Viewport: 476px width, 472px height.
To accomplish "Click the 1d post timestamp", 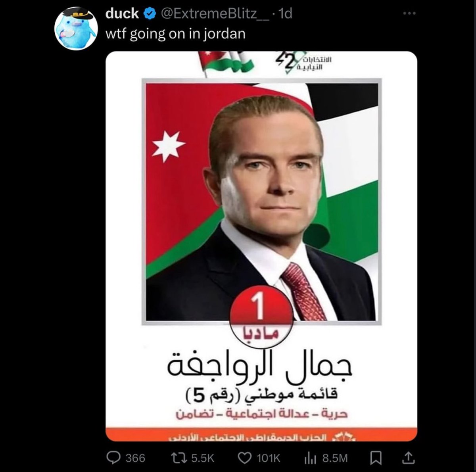I will coord(286,14).
